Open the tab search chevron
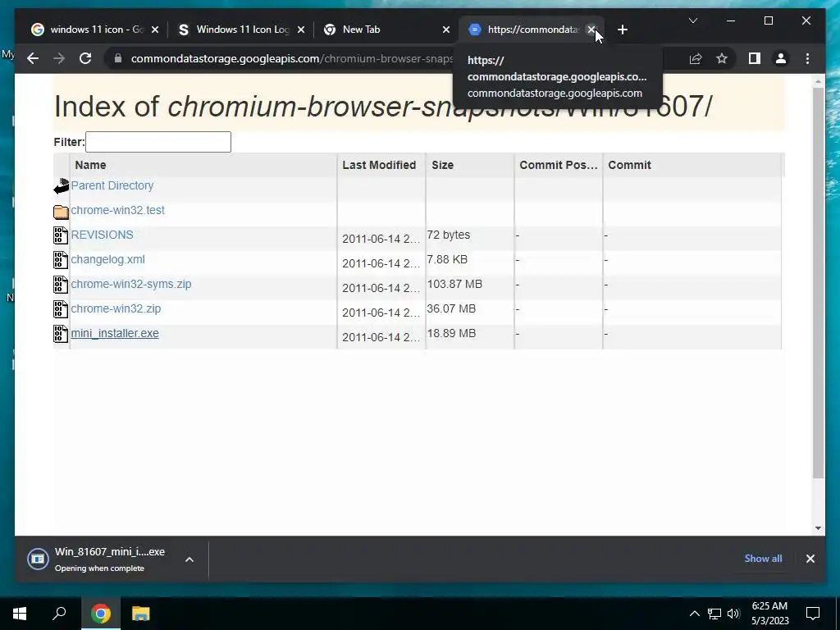The height and width of the screenshot is (630, 840). (x=692, y=21)
